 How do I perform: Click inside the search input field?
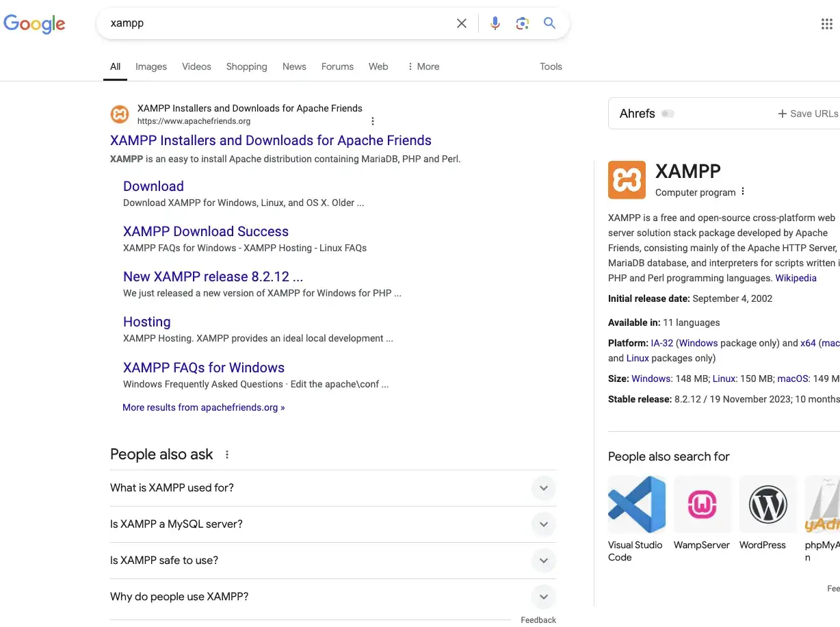point(274,23)
